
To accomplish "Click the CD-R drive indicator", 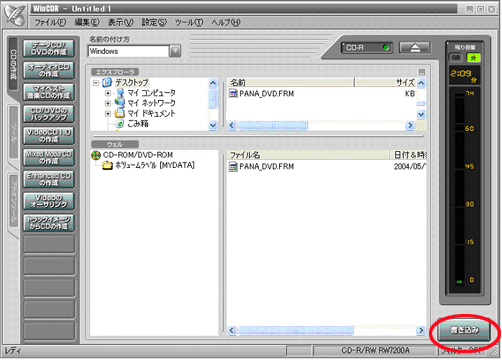I will 367,48.
